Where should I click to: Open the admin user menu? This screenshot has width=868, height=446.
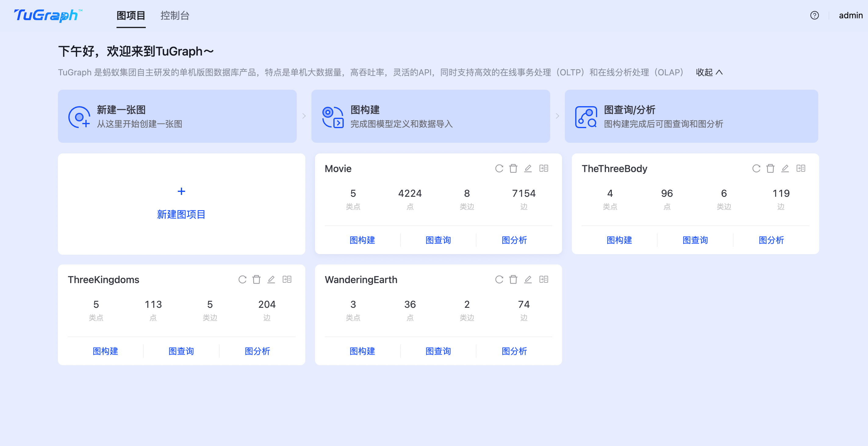point(851,16)
